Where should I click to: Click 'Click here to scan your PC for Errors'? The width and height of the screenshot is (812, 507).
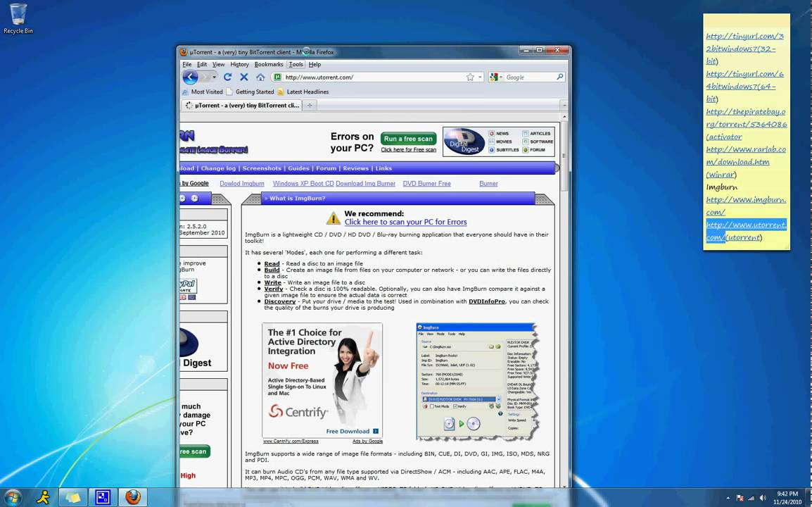point(405,222)
